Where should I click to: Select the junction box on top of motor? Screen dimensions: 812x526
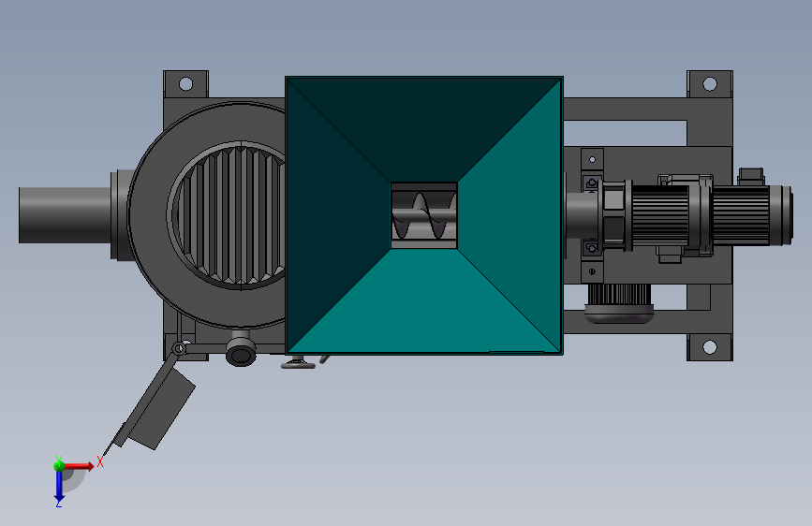tap(751, 176)
